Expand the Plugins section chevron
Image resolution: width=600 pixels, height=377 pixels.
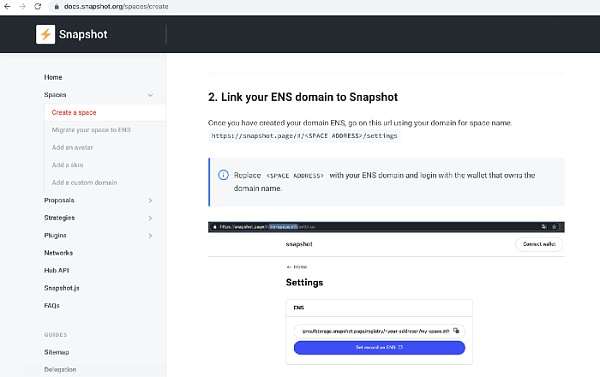[150, 236]
